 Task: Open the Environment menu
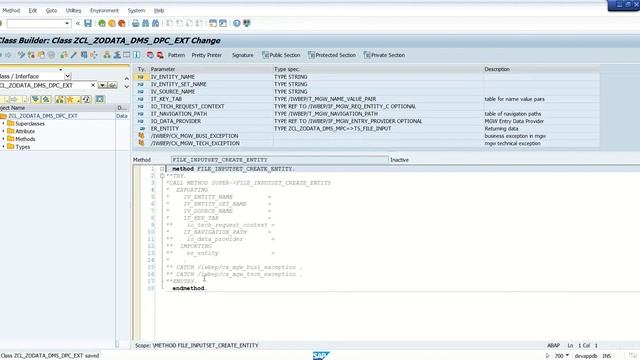point(104,10)
